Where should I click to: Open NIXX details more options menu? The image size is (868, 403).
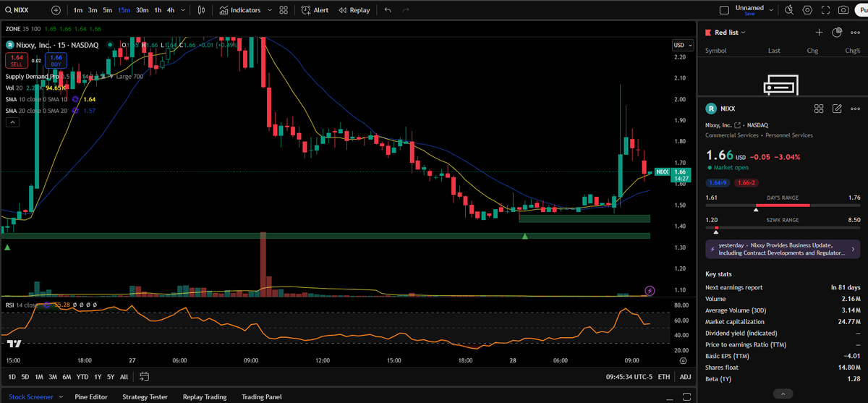pos(856,109)
